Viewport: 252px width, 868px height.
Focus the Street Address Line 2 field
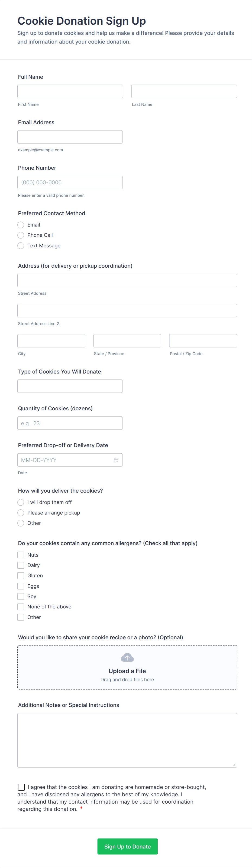[127, 310]
